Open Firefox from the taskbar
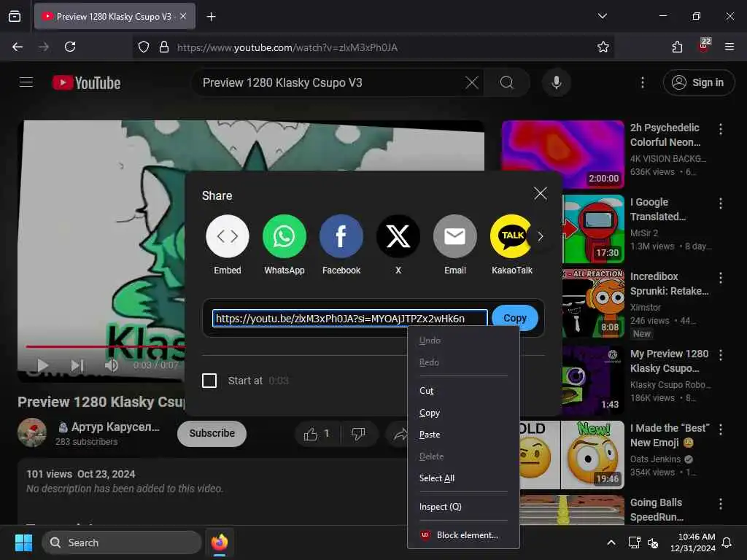 tap(219, 542)
